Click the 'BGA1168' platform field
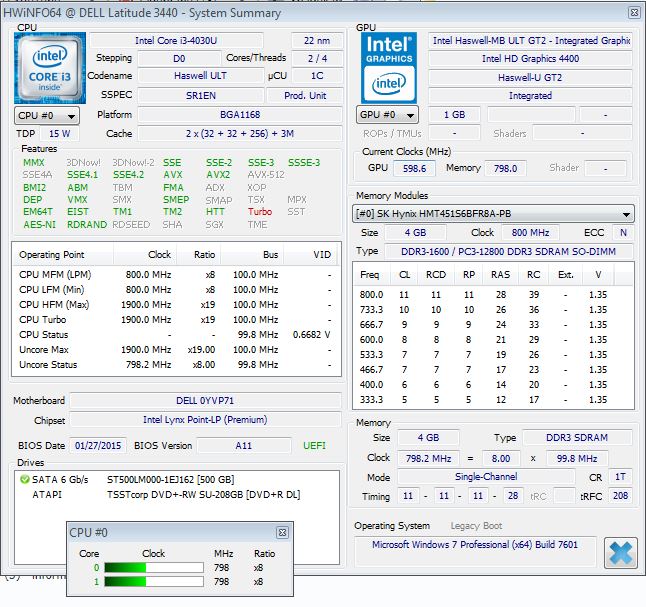The height and width of the screenshot is (607, 646). tap(240, 115)
